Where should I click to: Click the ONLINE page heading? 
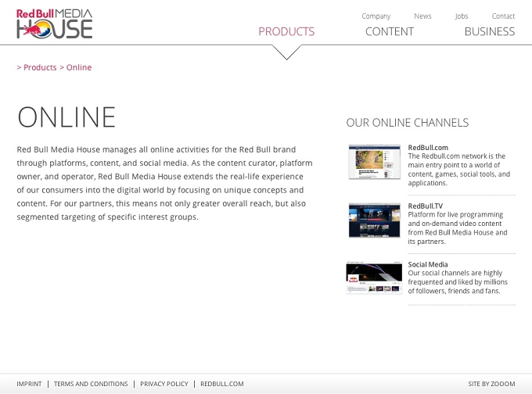point(66,117)
